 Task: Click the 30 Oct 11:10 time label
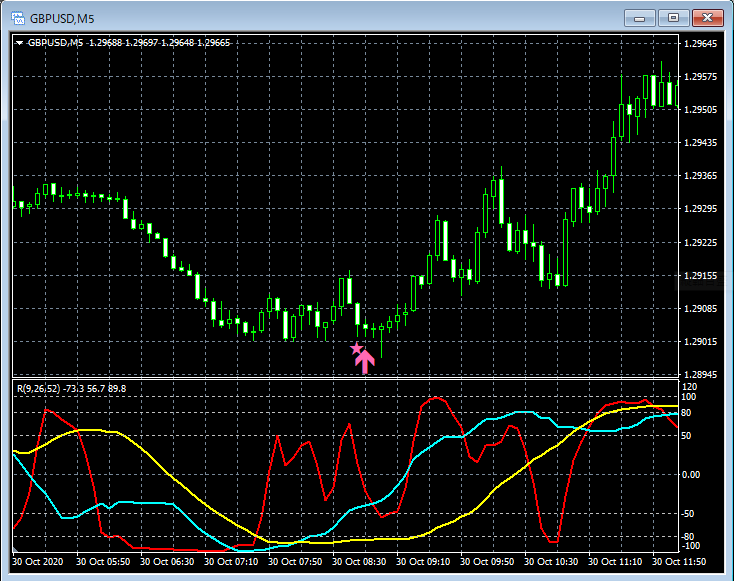615,561
